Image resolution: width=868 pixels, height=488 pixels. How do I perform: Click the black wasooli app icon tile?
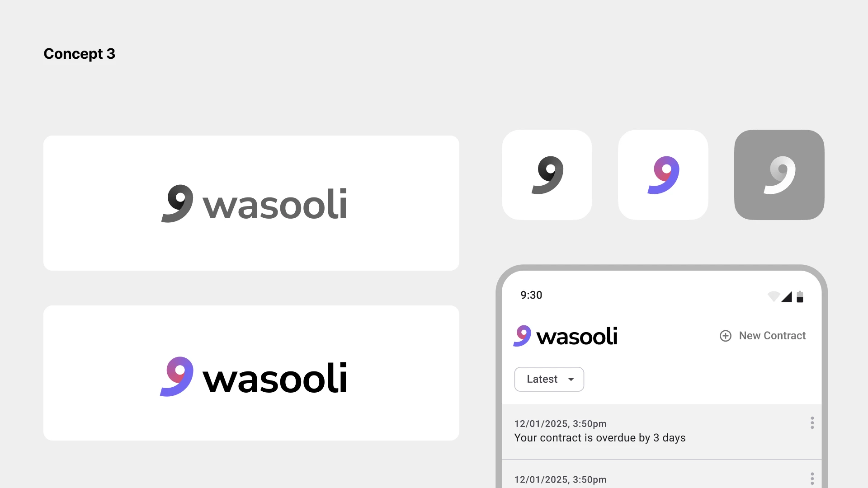pyautogui.click(x=547, y=175)
